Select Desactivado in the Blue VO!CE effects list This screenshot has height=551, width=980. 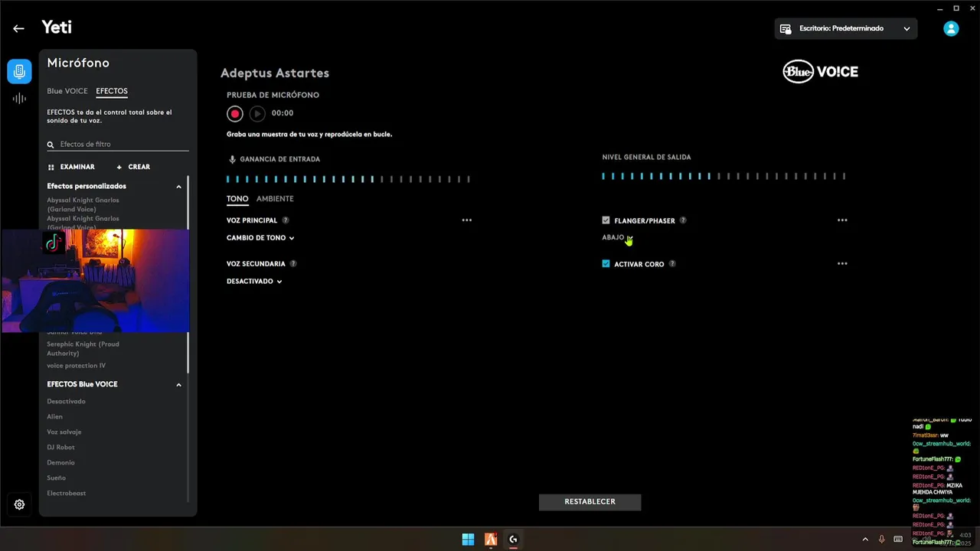click(x=66, y=402)
